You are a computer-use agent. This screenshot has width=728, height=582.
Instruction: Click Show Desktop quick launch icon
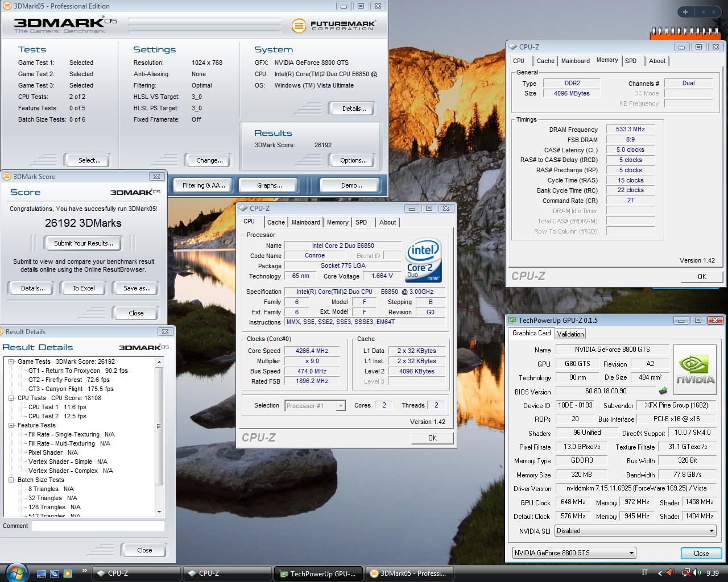(x=41, y=573)
